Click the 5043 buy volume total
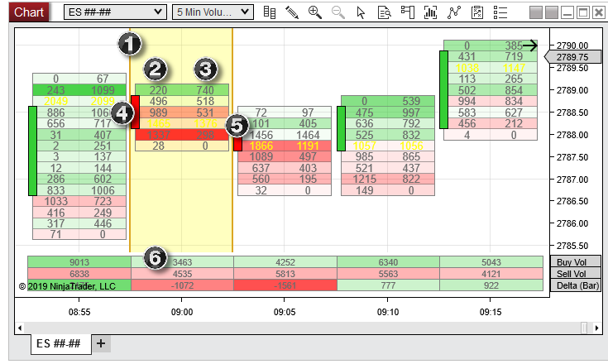Viewport: 608px width, 364px height. tap(491, 262)
